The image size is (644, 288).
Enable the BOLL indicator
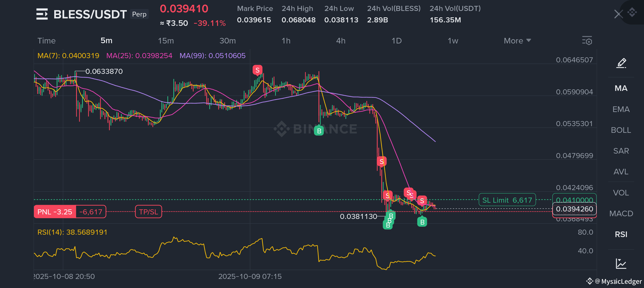click(x=621, y=130)
